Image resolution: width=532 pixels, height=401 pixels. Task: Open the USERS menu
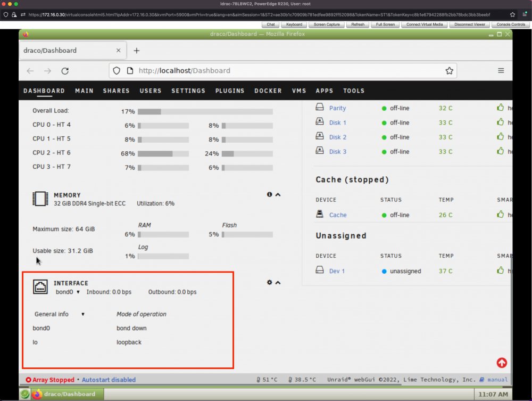point(151,91)
